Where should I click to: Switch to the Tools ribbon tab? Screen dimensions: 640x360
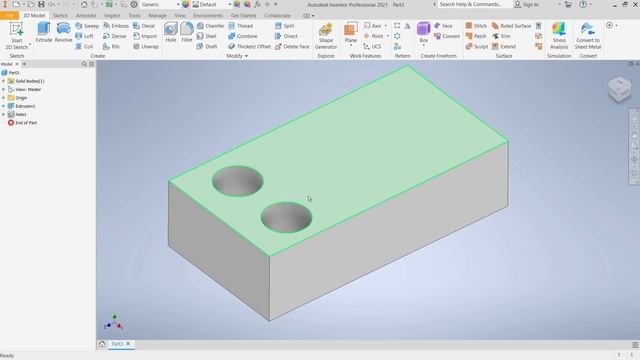(134, 16)
